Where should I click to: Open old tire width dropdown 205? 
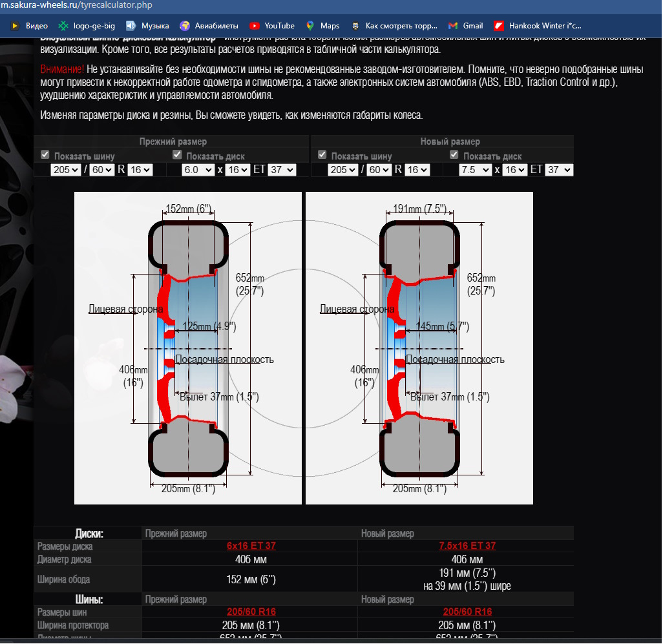pos(66,170)
